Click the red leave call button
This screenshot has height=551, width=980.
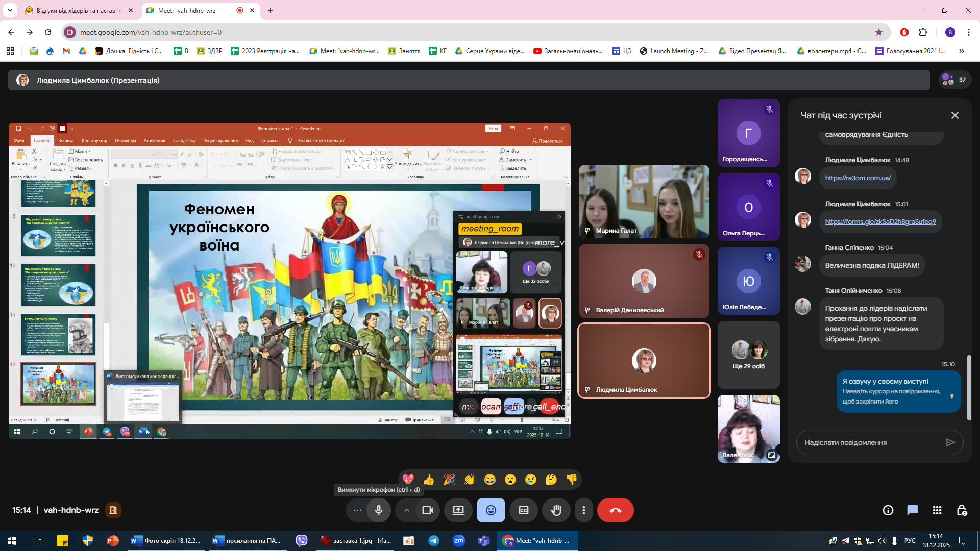615,510
